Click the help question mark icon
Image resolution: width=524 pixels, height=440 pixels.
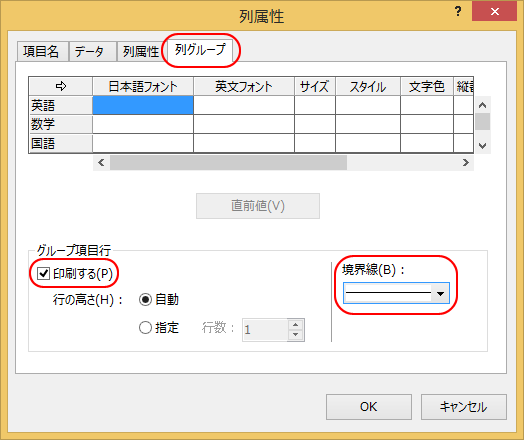point(458,12)
